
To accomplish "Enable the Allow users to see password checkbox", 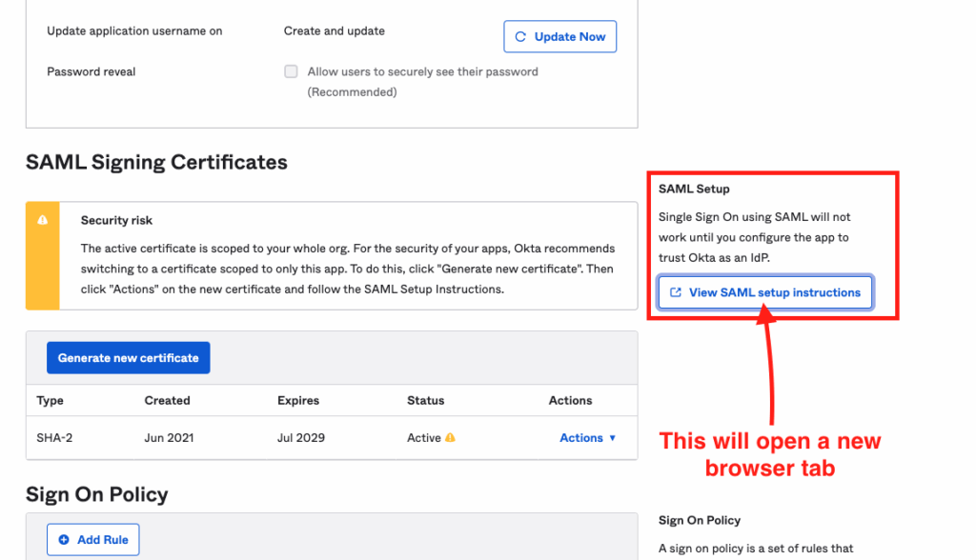I will pyautogui.click(x=291, y=71).
